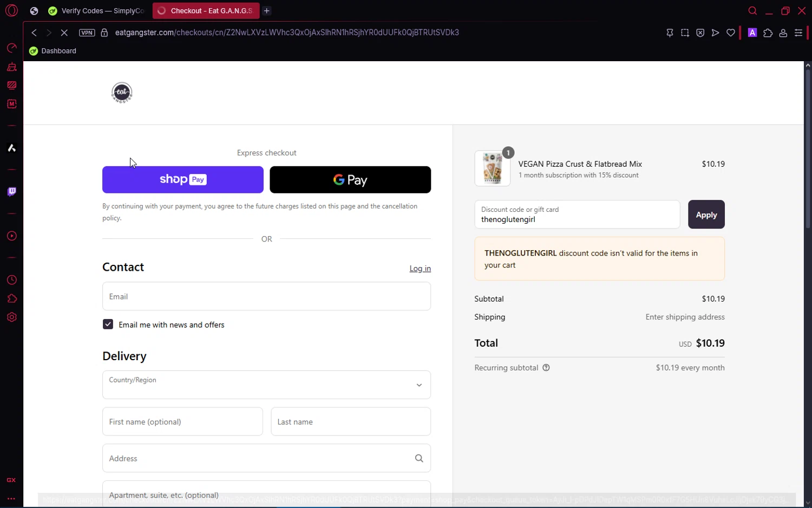Image resolution: width=812 pixels, height=508 pixels.
Task: Click the recurring subtotal help icon
Action: (x=546, y=368)
